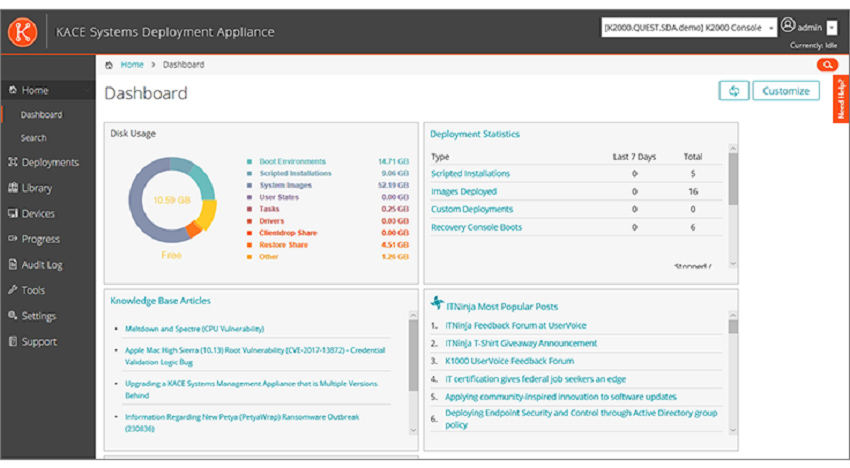Viewport: 850px width, 468px height.
Task: Click the Deployment Statistics scrollbar thumb
Action: (x=733, y=179)
